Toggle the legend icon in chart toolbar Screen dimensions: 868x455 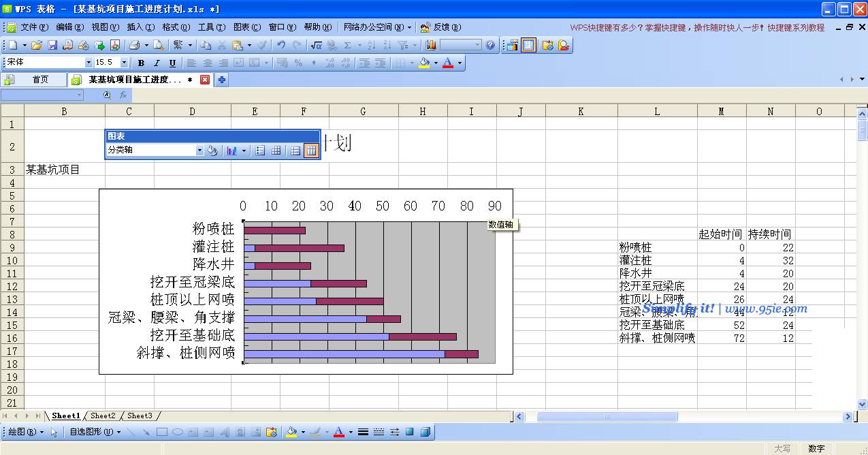(x=260, y=151)
